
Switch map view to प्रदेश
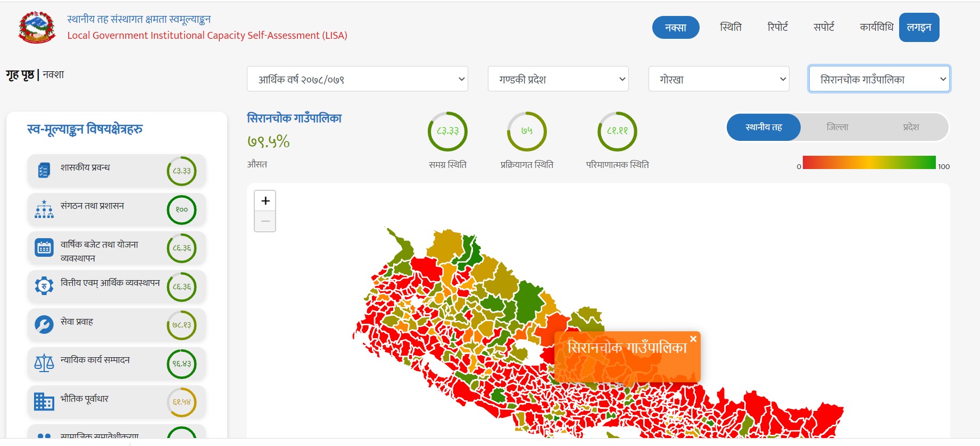911,127
